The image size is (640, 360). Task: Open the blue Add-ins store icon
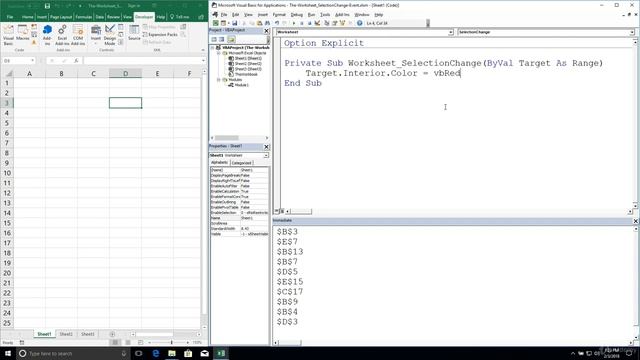pyautogui.click(x=47, y=35)
